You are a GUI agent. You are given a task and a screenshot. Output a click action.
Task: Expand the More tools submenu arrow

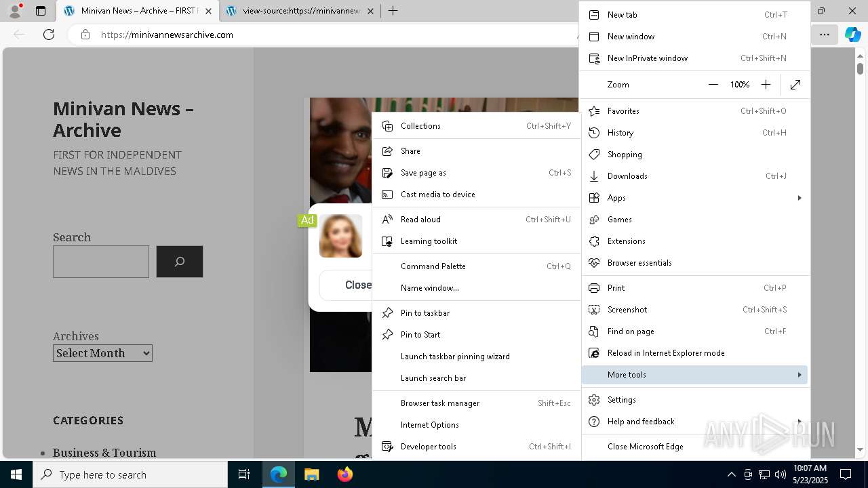(x=800, y=374)
